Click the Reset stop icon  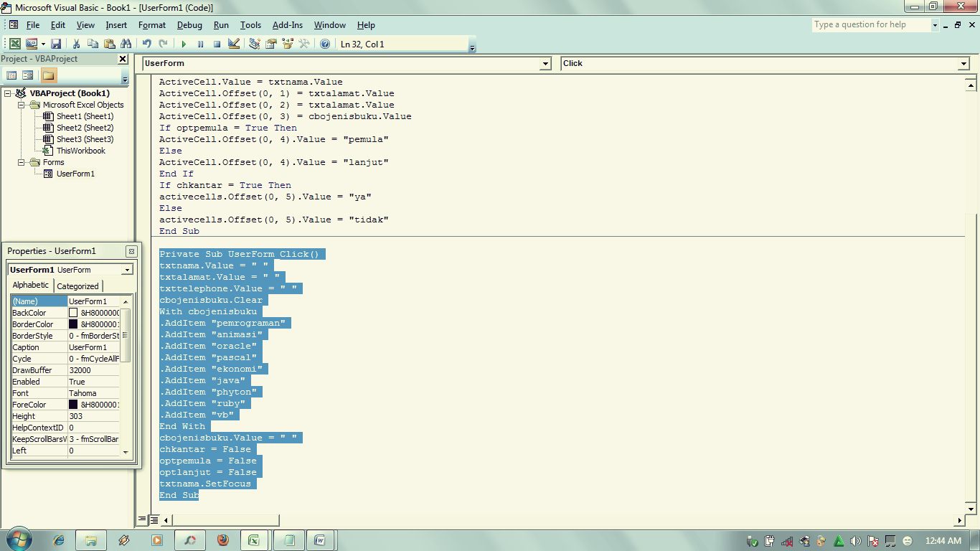point(217,44)
